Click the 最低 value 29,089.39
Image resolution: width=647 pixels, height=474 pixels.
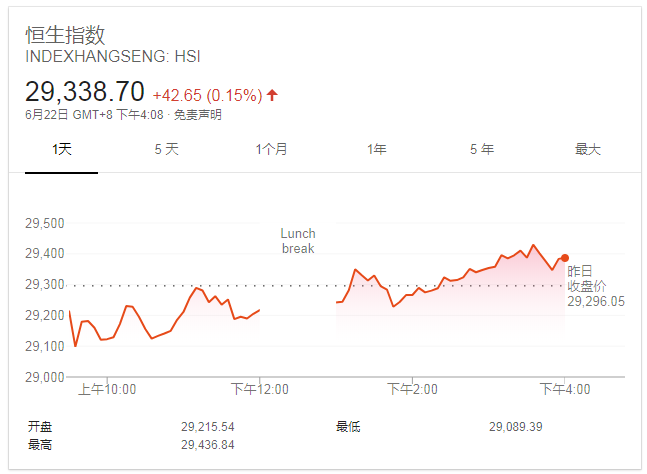click(x=516, y=427)
